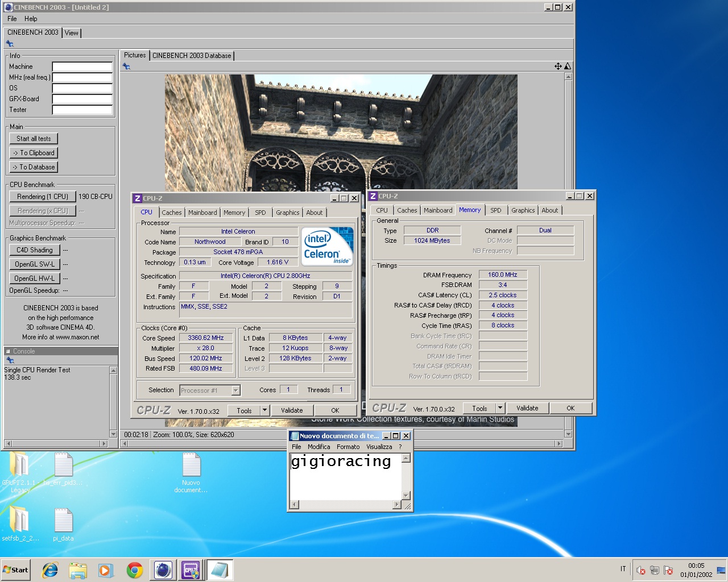
Task: Click the pin icon in the Pictures panel
Action: point(126,66)
